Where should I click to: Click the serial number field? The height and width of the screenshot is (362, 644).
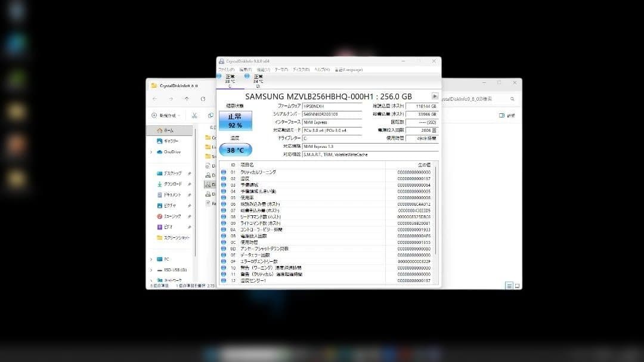332,115
